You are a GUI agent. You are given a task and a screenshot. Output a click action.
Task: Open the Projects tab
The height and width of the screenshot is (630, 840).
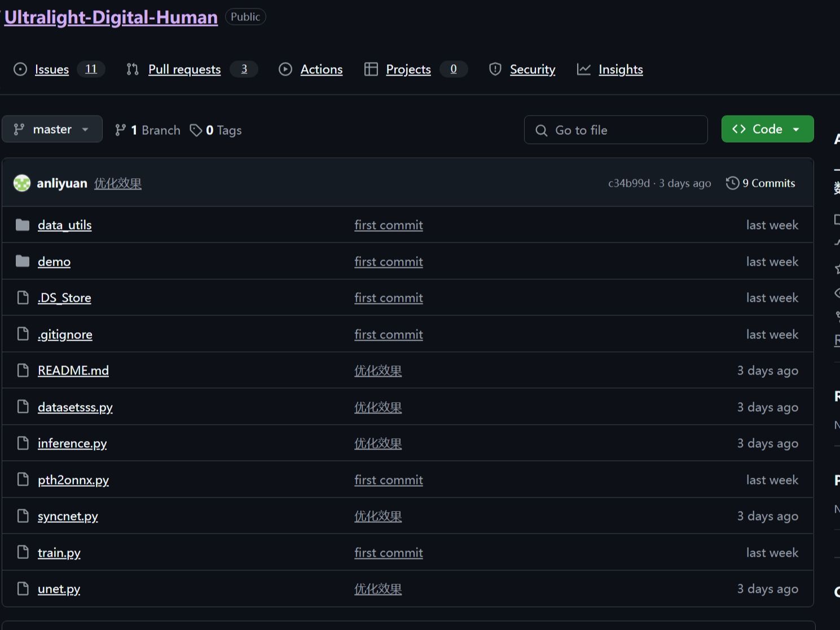pos(408,69)
